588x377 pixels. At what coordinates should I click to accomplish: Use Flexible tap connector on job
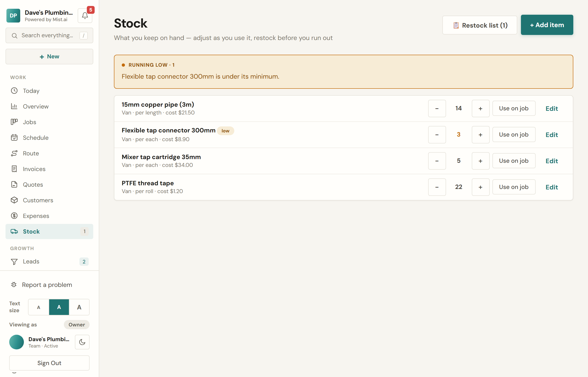tap(514, 135)
